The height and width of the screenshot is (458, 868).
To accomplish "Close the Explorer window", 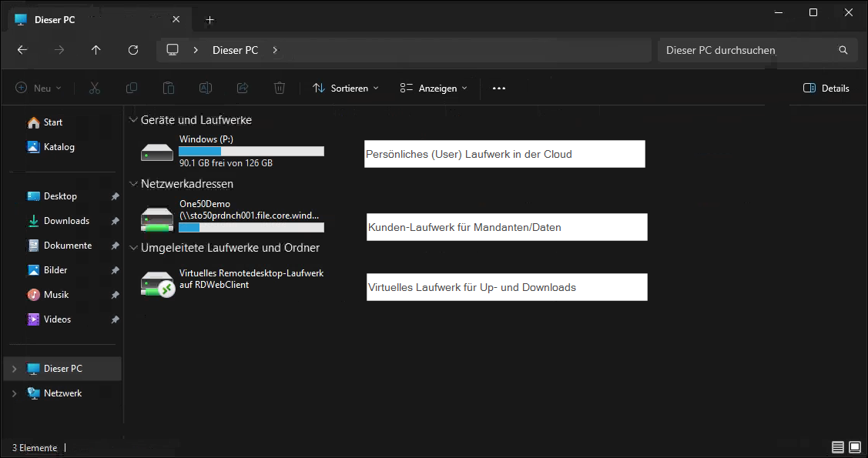I will pyautogui.click(x=849, y=12).
